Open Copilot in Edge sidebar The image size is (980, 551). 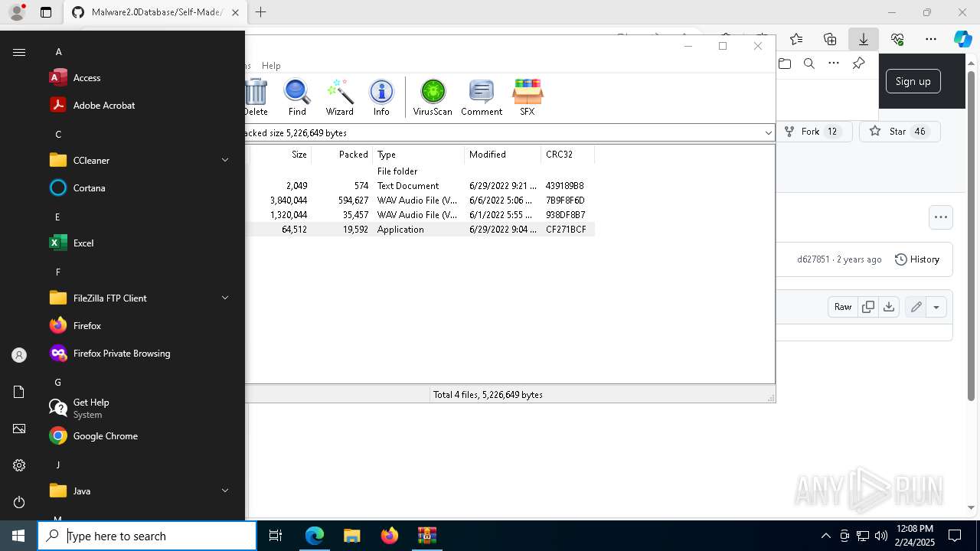(963, 39)
